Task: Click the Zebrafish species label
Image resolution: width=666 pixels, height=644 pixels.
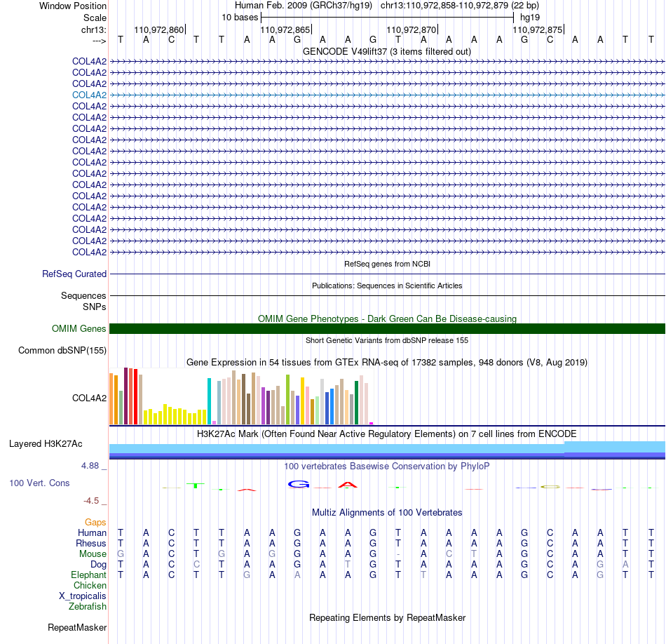Action: [x=88, y=607]
